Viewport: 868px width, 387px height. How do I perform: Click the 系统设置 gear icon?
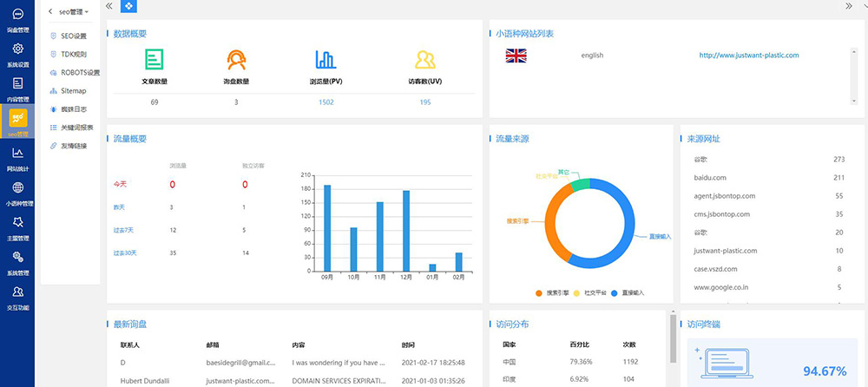(17, 54)
